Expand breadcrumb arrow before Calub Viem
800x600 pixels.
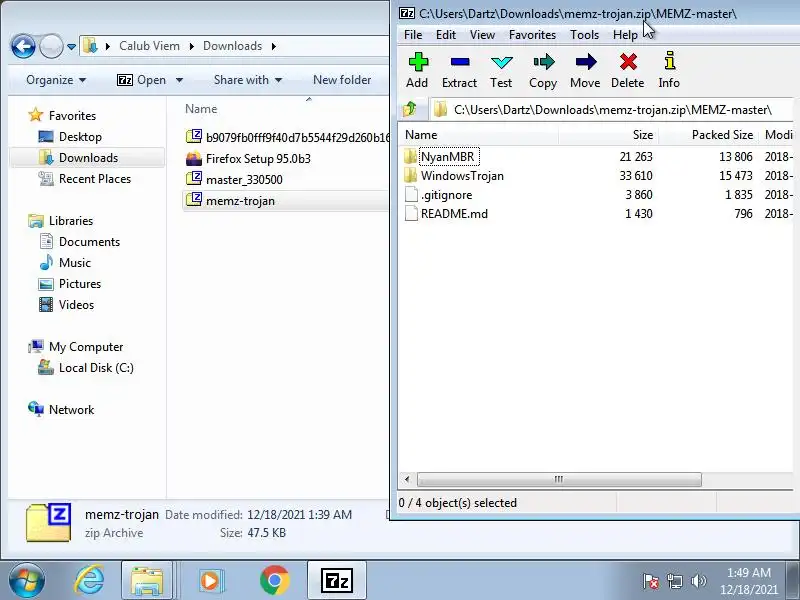[108, 46]
